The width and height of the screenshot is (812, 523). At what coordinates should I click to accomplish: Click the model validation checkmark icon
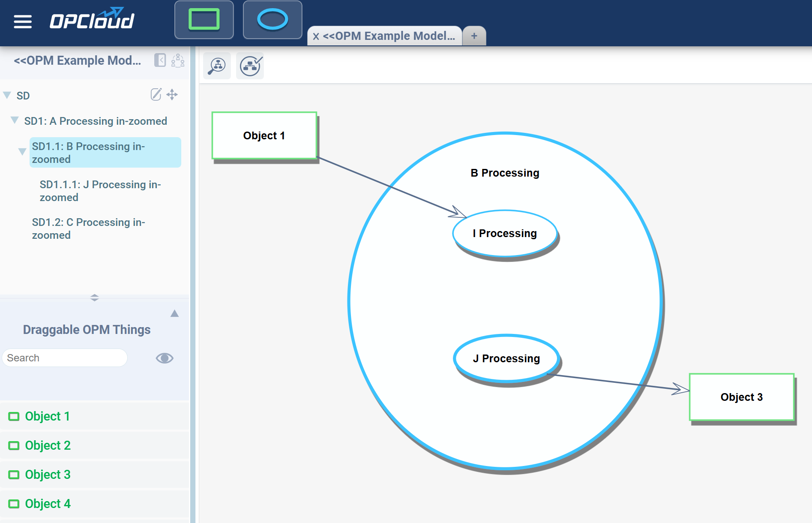coord(250,66)
